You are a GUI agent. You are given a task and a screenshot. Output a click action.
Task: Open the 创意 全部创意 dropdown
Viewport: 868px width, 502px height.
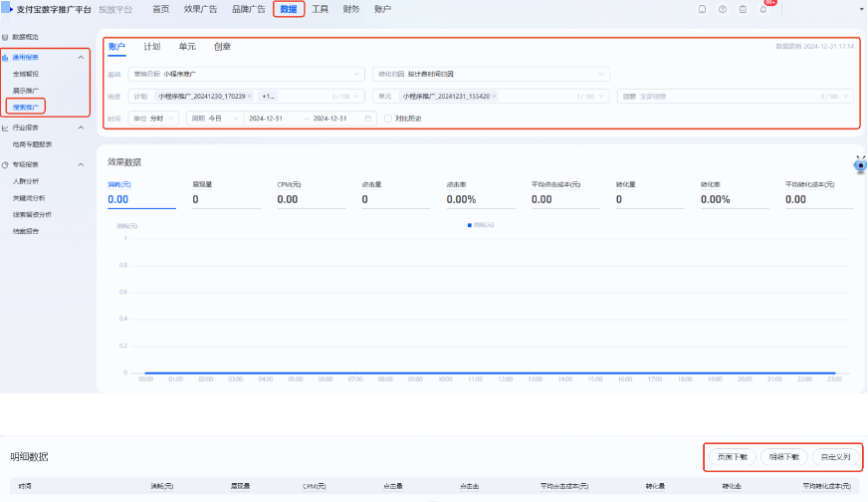(736, 97)
